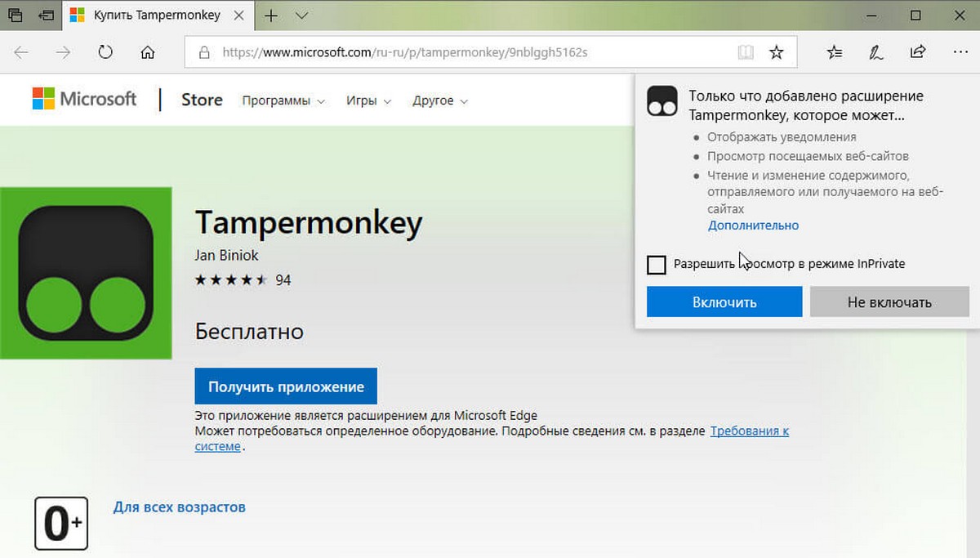980x558 pixels.
Task: Click the Бесплатно price text
Action: tap(249, 332)
